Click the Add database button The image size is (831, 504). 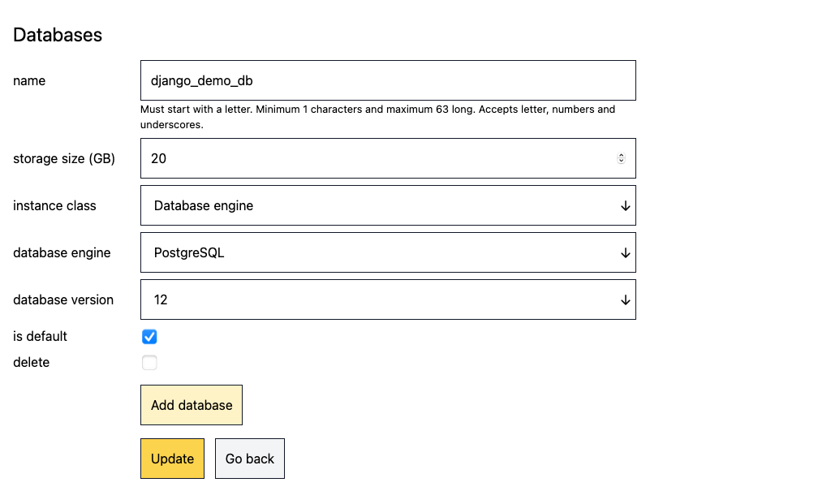click(x=192, y=405)
